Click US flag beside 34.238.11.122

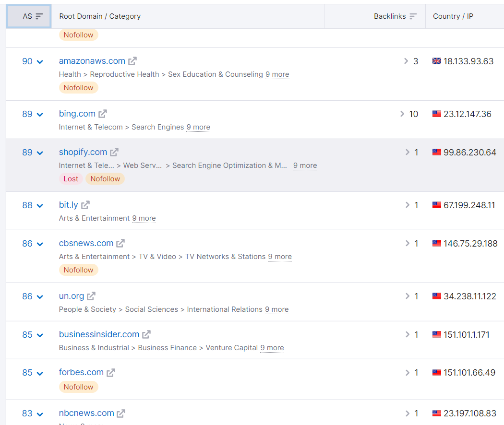point(437,296)
